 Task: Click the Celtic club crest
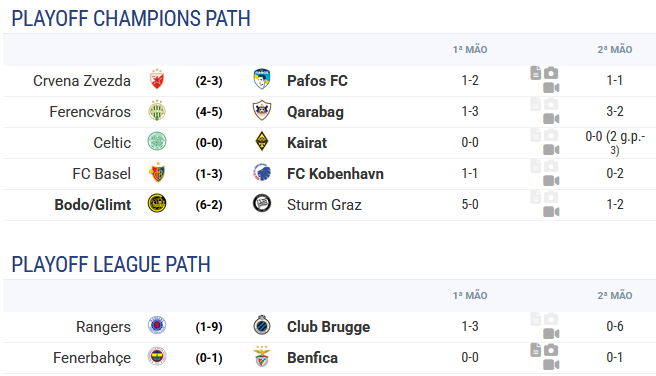pyautogui.click(x=157, y=141)
